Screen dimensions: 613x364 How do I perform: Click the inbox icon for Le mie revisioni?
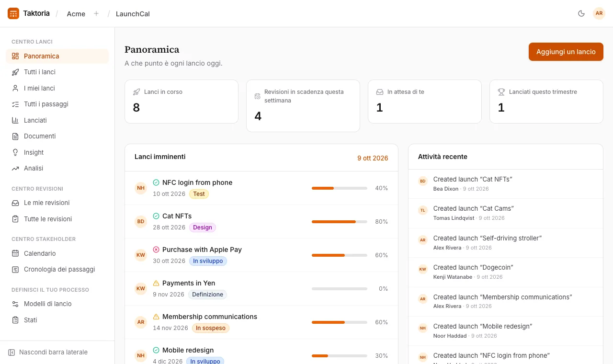click(x=15, y=203)
